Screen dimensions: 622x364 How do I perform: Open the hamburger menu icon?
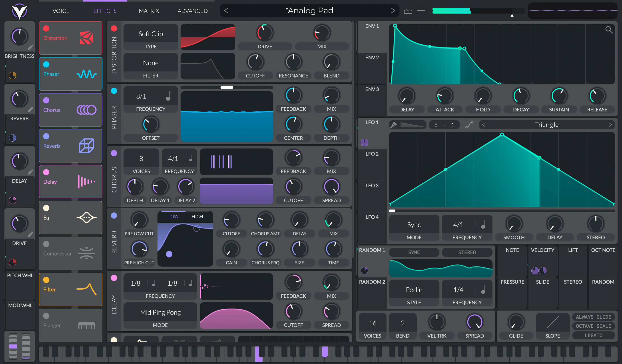click(421, 11)
